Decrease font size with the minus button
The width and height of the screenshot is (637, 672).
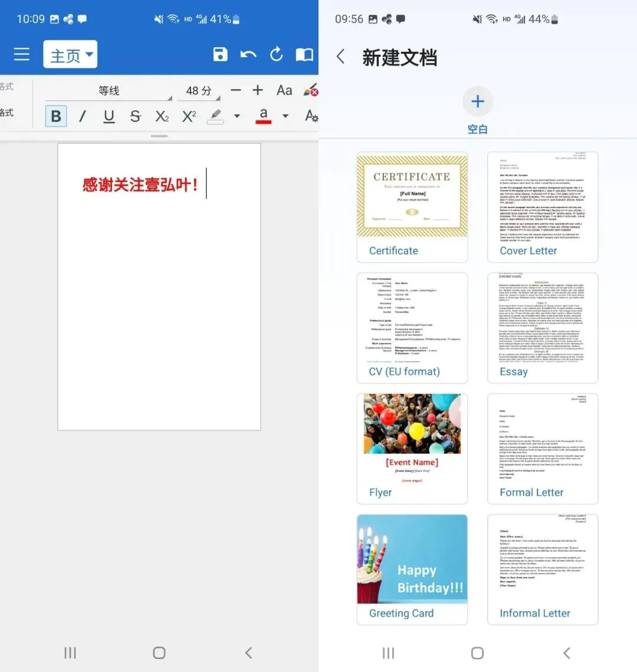235,90
